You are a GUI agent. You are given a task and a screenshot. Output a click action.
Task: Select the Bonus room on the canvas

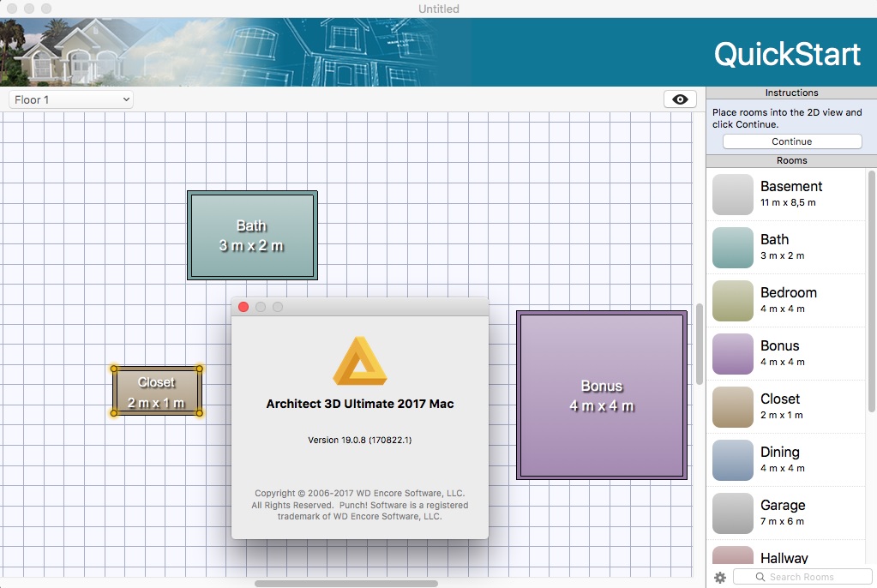coord(601,395)
